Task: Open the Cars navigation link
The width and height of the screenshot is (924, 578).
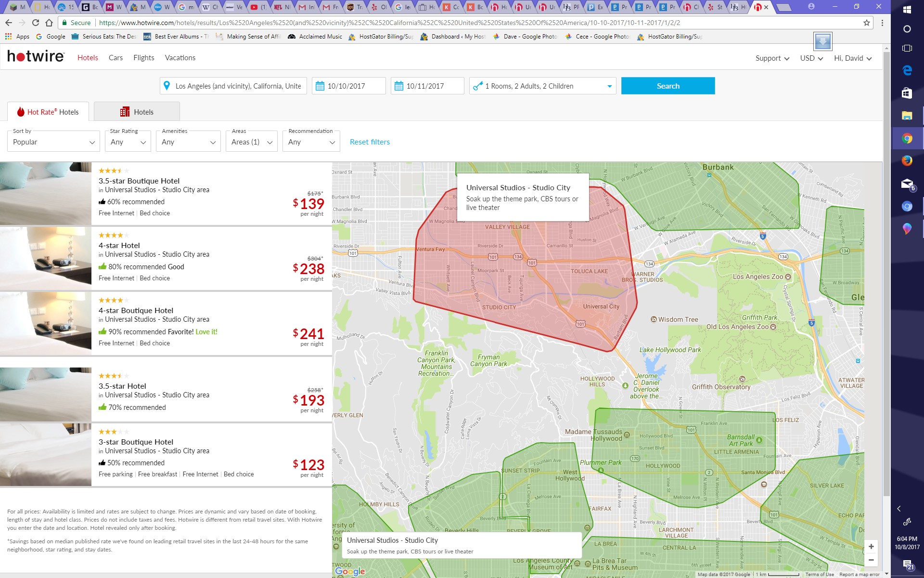Action: pyautogui.click(x=115, y=57)
